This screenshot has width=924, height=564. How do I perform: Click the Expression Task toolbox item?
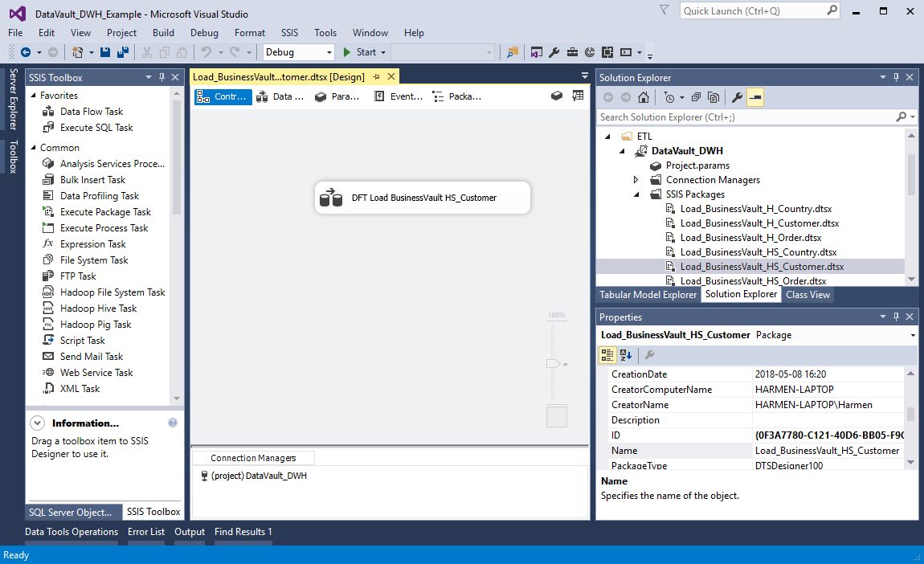click(93, 244)
